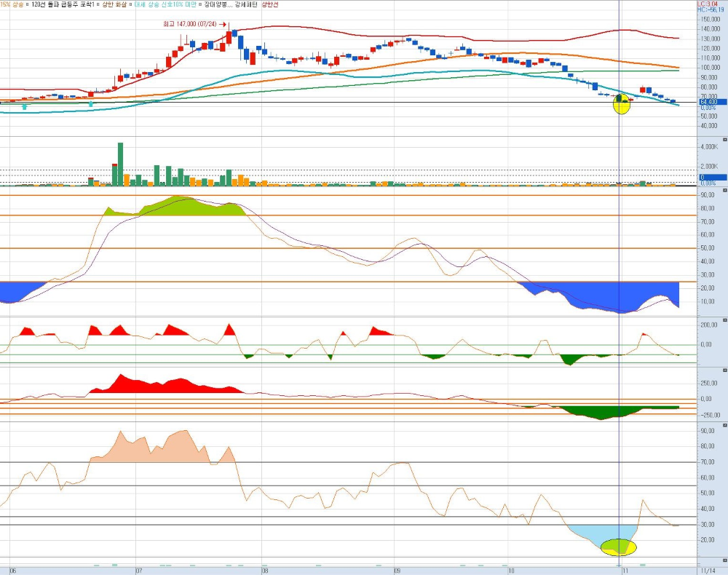Click the 08 month label on the date axis
Screen dimensions: 728x575
tap(265, 571)
